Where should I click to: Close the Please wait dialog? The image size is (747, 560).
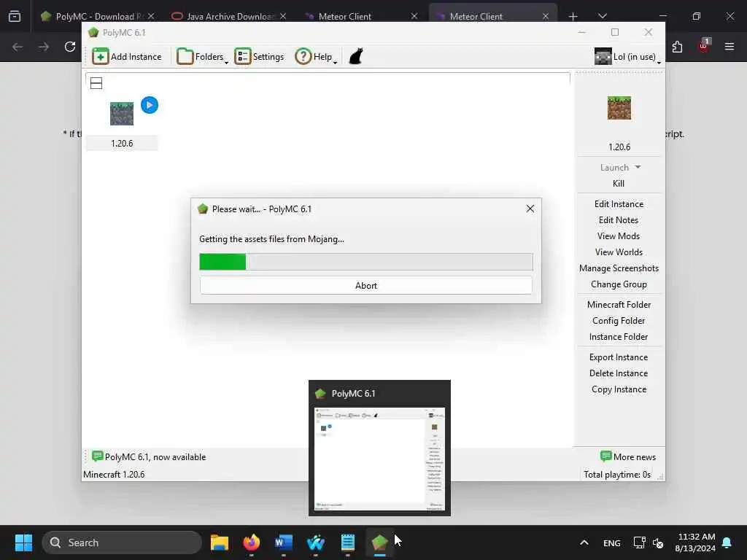coord(530,209)
